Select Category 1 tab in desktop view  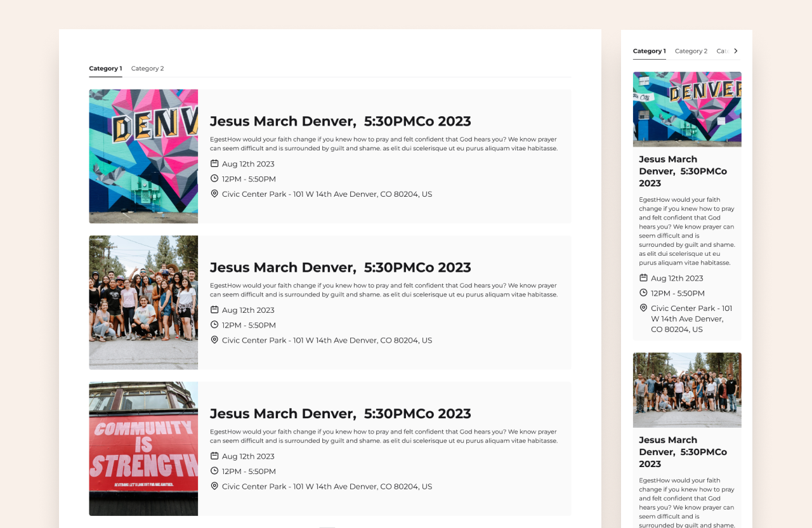click(105, 69)
